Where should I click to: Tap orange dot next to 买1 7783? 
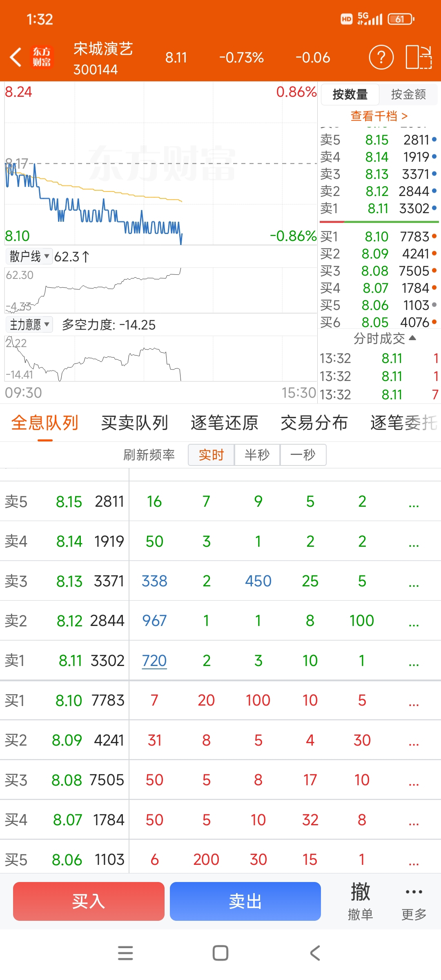[434, 236]
